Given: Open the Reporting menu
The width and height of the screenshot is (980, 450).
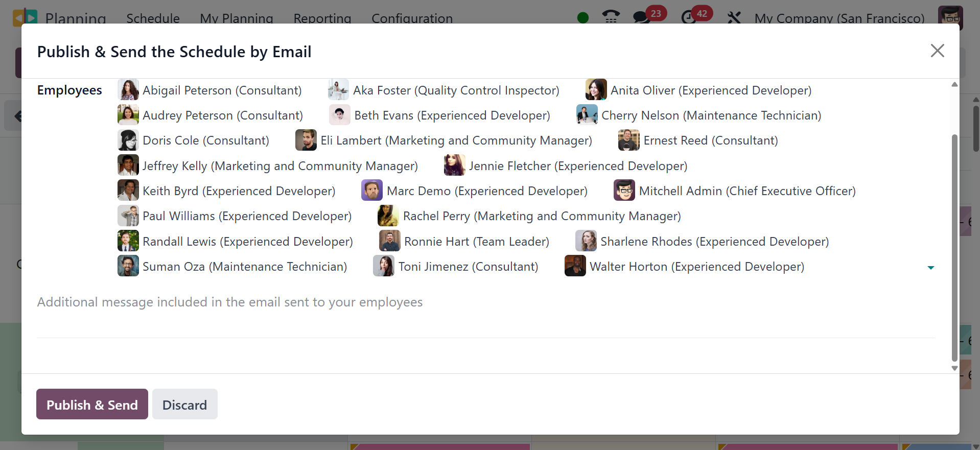Looking at the screenshot, I should click(x=322, y=18).
